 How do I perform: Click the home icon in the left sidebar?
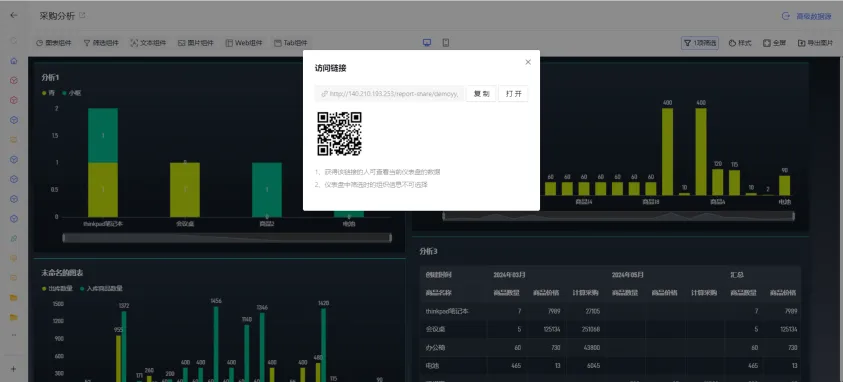[x=14, y=61]
